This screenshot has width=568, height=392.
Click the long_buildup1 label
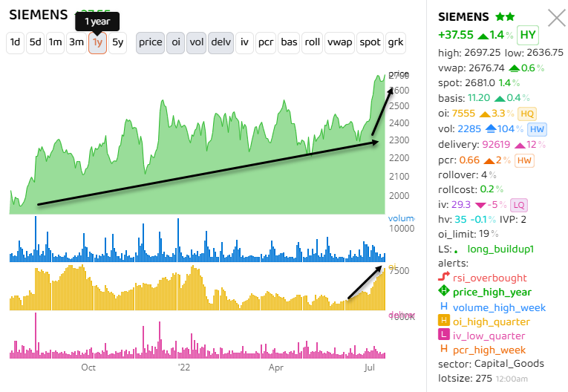pyautogui.click(x=500, y=249)
